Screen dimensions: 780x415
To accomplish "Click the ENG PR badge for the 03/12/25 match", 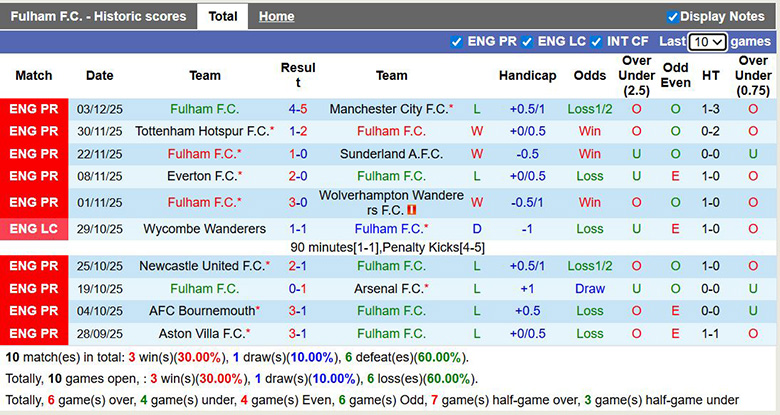I will pyautogui.click(x=35, y=109).
